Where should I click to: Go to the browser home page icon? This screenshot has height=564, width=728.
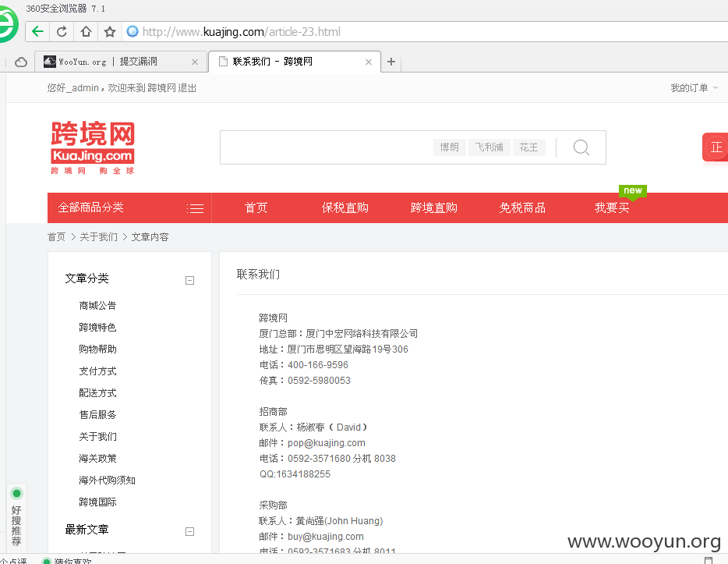[86, 31]
